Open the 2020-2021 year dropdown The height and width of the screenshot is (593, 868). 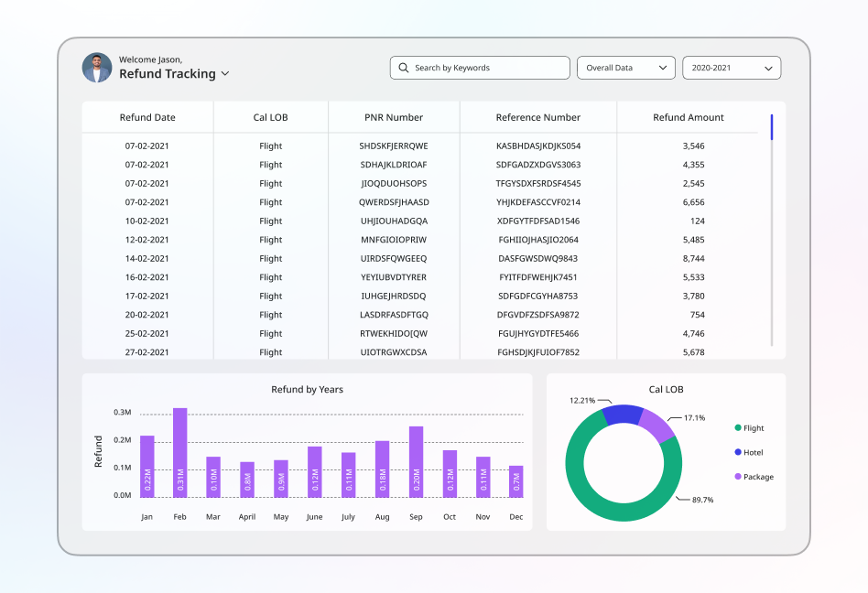point(732,68)
